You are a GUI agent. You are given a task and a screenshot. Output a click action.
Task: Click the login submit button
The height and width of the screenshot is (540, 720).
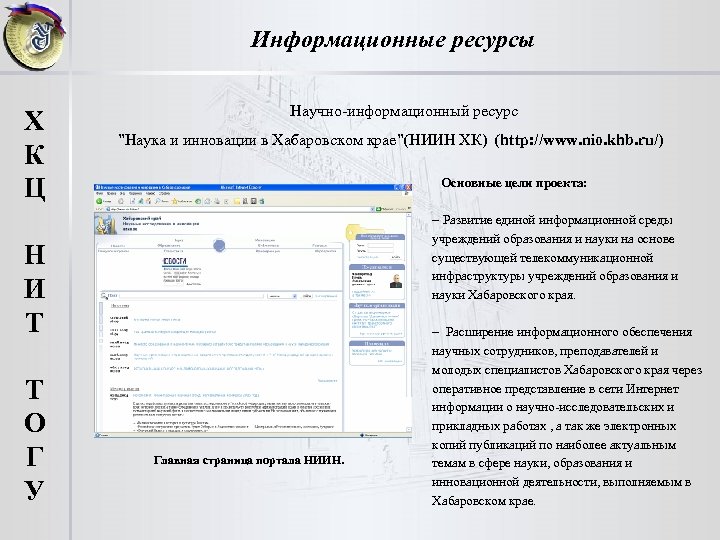click(396, 257)
